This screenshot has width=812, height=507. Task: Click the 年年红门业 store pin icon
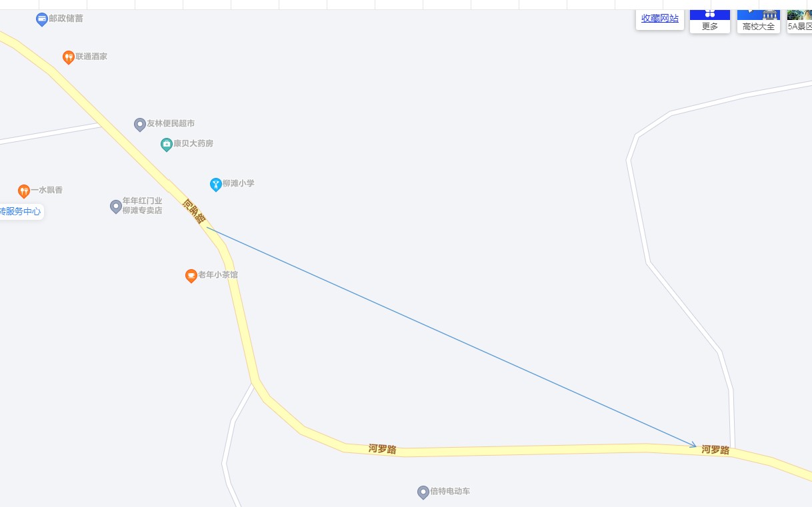pos(116,207)
